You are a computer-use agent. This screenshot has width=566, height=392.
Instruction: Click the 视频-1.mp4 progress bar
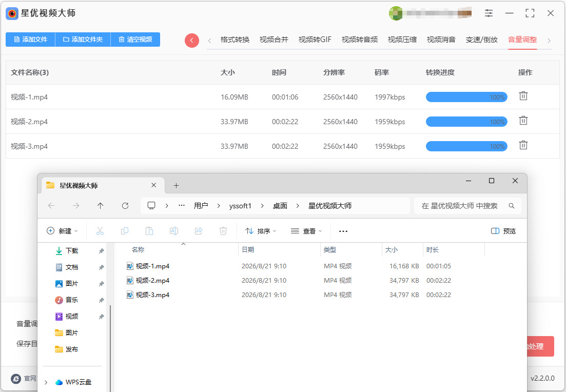(x=466, y=97)
